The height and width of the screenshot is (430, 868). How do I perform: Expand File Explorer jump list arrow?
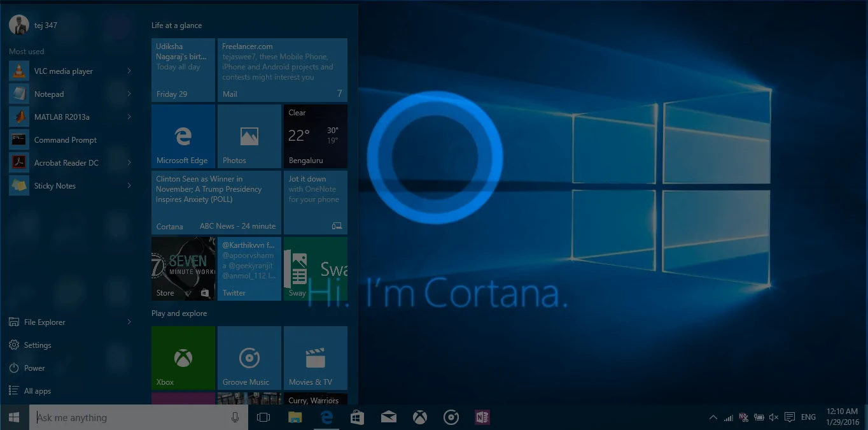[x=129, y=322]
